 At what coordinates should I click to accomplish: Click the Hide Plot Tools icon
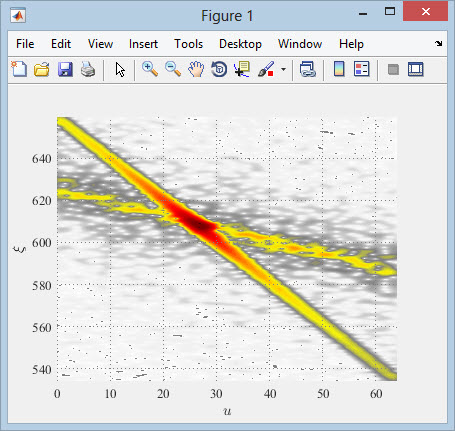393,70
